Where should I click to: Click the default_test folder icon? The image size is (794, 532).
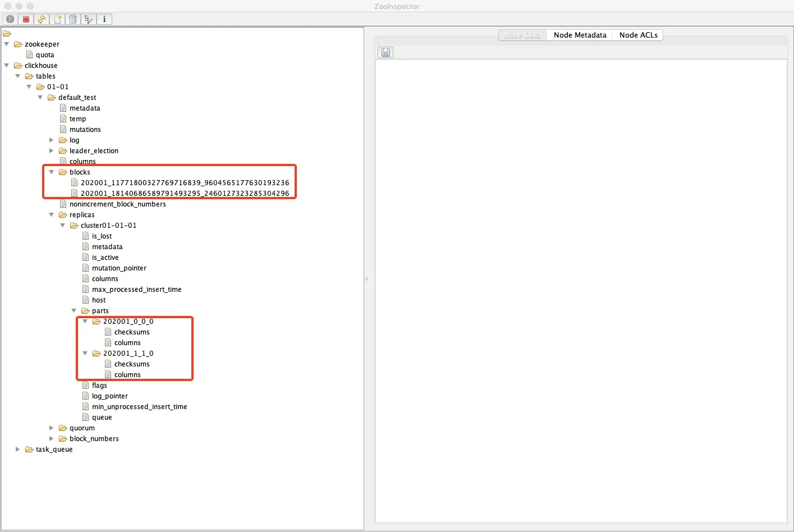(x=52, y=98)
